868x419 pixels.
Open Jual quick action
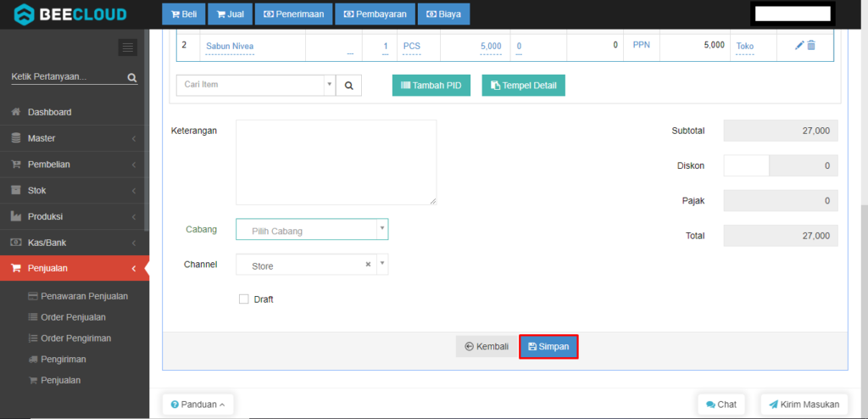pos(230,14)
